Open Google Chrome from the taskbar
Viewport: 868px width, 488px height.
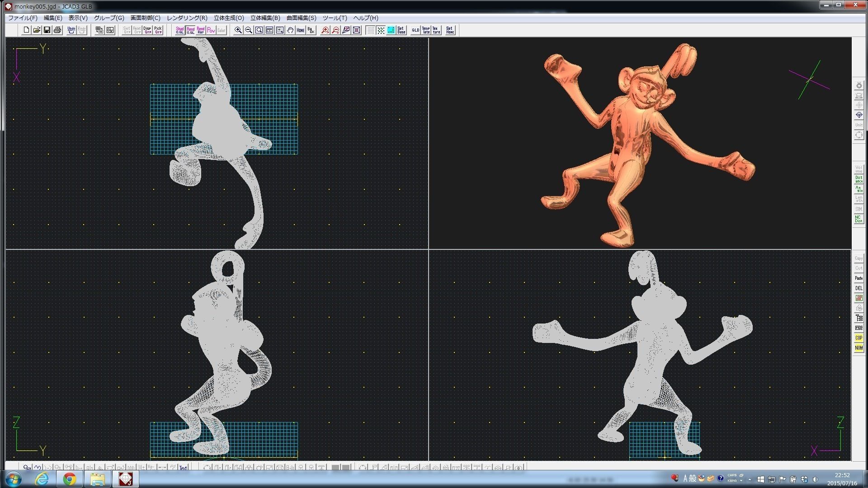click(x=70, y=479)
